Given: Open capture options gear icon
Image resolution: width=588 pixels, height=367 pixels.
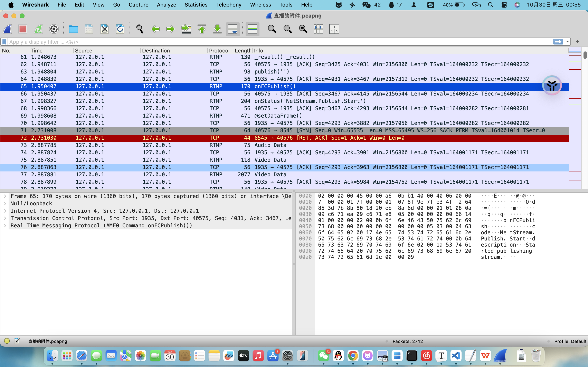Looking at the screenshot, I should 54,29.
